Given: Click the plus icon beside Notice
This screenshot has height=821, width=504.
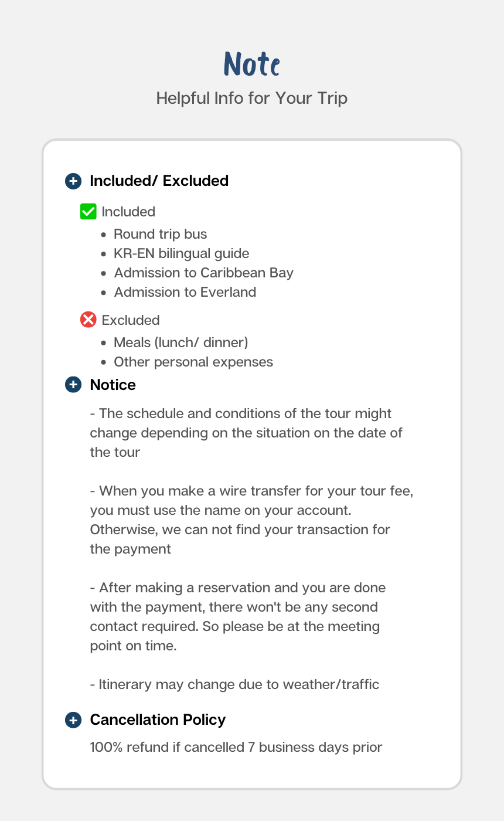Looking at the screenshot, I should pyautogui.click(x=73, y=385).
